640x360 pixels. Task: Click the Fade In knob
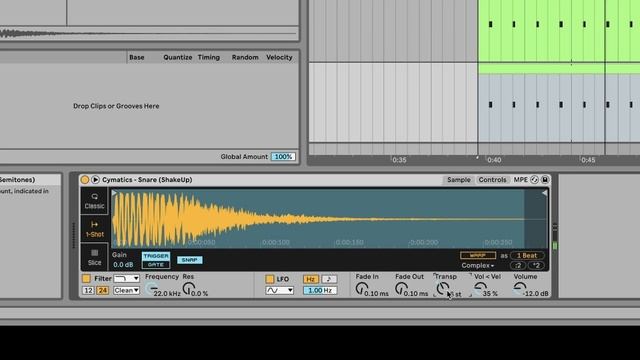[362, 289]
